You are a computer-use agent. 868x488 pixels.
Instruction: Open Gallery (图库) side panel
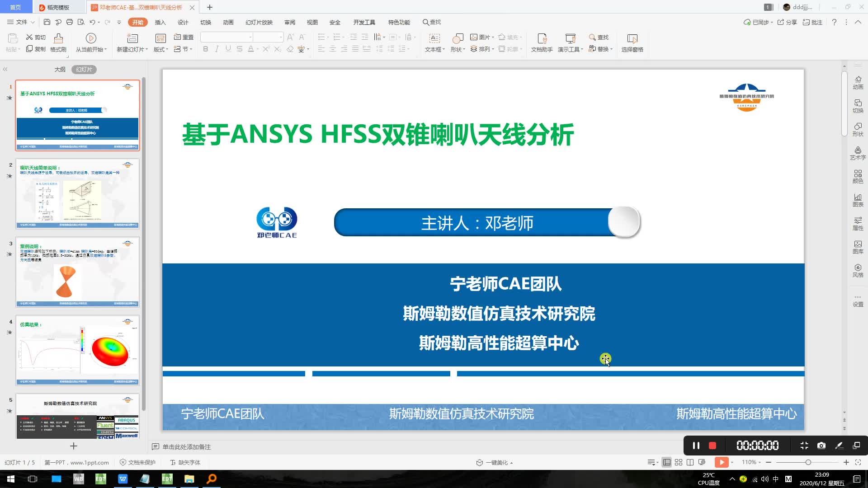pos(858,247)
